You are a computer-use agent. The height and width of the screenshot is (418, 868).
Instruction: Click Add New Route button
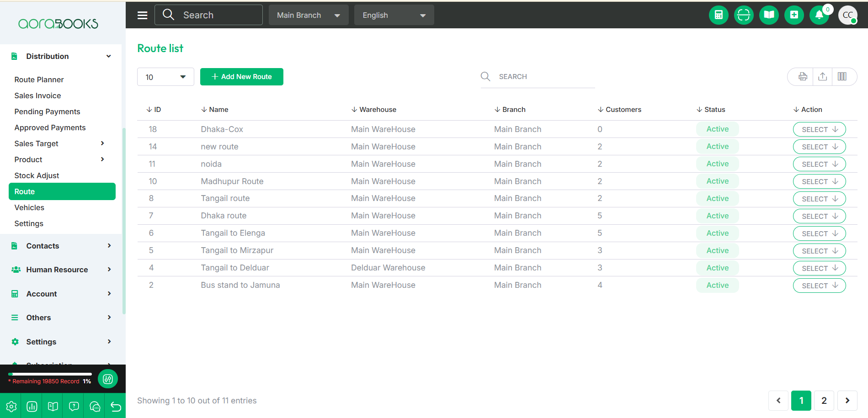[242, 77]
